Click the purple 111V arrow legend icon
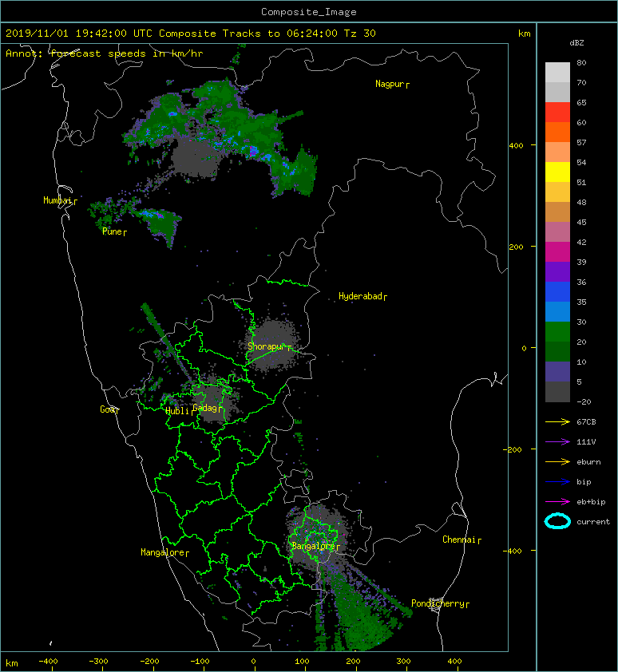The height and width of the screenshot is (672, 618). [x=557, y=442]
